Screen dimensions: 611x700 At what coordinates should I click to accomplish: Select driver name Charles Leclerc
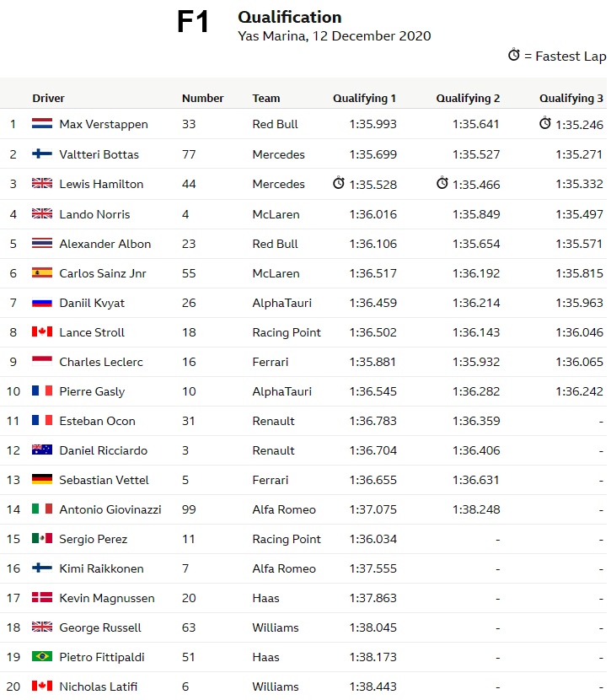pyautogui.click(x=101, y=362)
